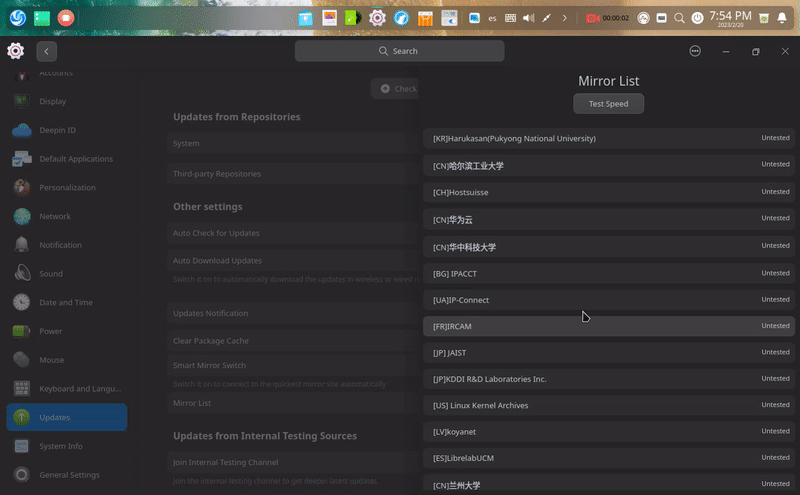Viewport: 800px width, 495px height.
Task: Click the Test Speed button
Action: coord(608,104)
